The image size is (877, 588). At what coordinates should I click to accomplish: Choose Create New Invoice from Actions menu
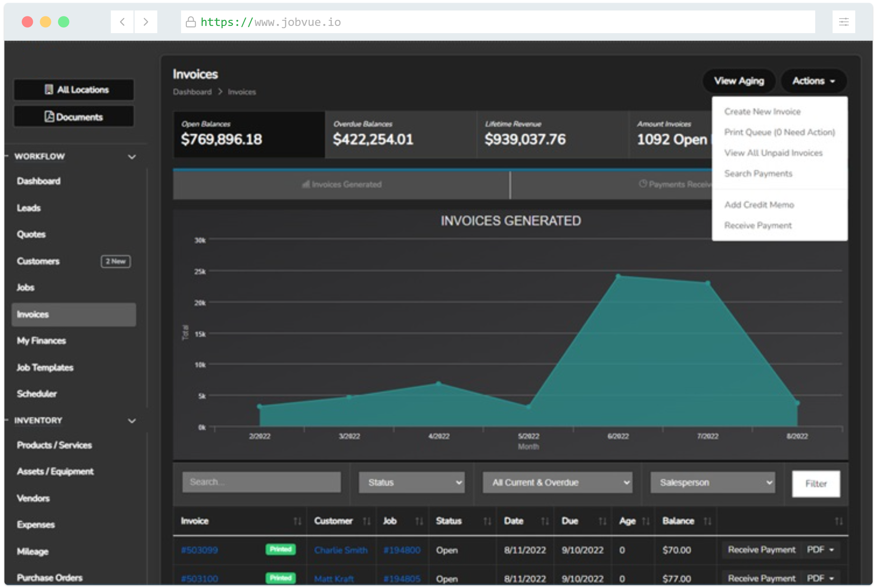pos(762,112)
